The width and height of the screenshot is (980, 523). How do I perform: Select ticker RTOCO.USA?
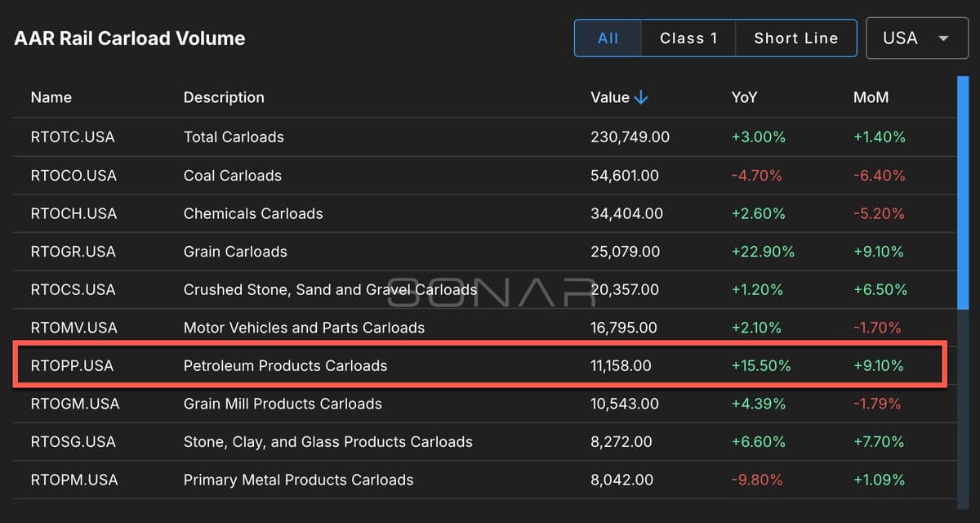(x=73, y=176)
